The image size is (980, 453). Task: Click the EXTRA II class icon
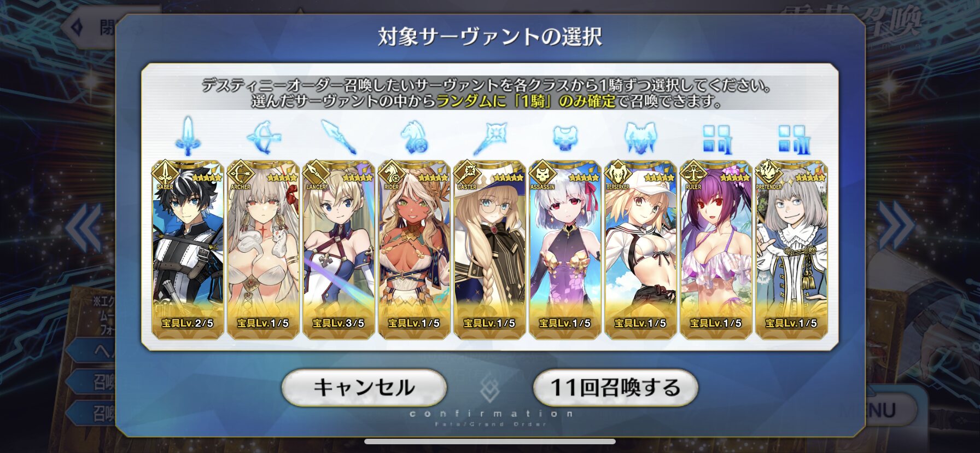(792, 139)
